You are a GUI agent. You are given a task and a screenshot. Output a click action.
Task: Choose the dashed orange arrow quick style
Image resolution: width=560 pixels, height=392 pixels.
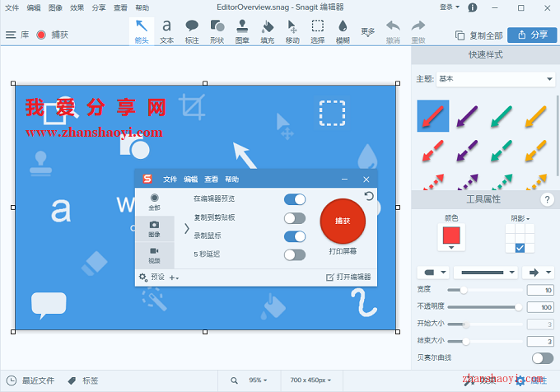pos(536,151)
